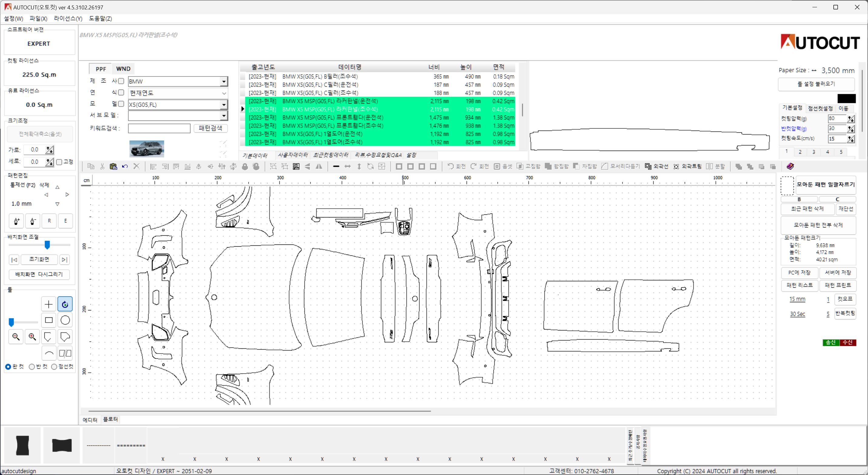Select the split shape tool in the tool panel
Screen dimensions: 868x475
[65, 353]
